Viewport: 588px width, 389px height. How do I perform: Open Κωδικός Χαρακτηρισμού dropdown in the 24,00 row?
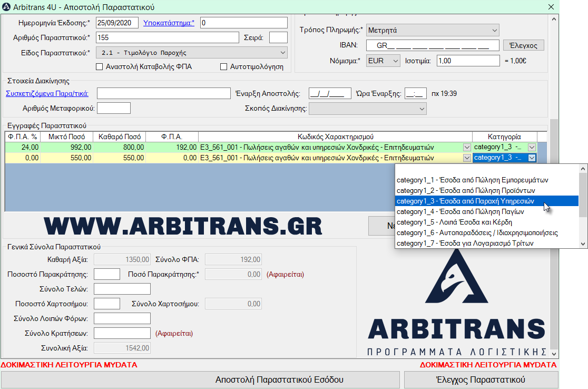coord(466,148)
